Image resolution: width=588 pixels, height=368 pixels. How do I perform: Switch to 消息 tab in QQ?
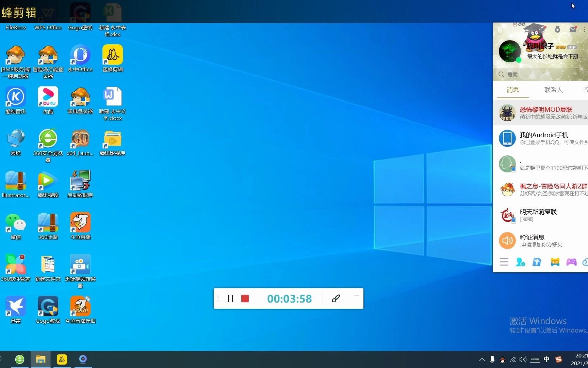click(x=512, y=90)
